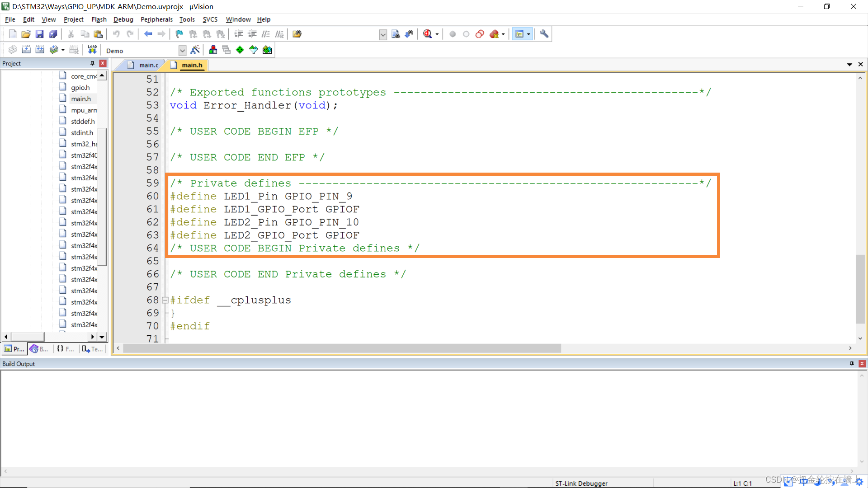Screen dimensions: 868x488
Task: Open the debug windows layout dropdown arrow
Action: (528, 34)
